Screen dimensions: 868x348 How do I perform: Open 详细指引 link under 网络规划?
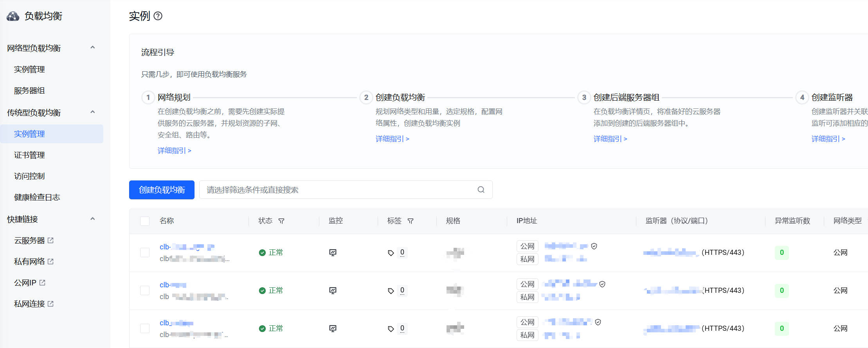(x=175, y=151)
